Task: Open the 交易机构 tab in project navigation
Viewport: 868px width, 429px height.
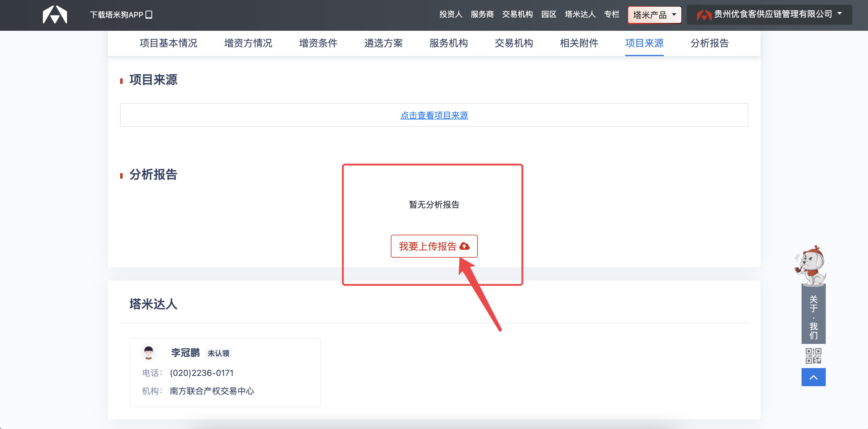Action: pos(514,43)
